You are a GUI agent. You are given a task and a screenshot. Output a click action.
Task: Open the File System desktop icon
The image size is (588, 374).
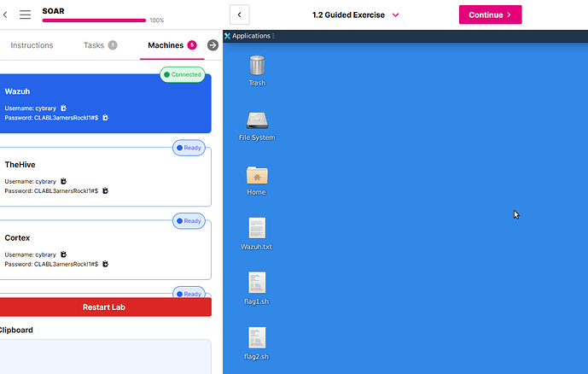coord(257,120)
